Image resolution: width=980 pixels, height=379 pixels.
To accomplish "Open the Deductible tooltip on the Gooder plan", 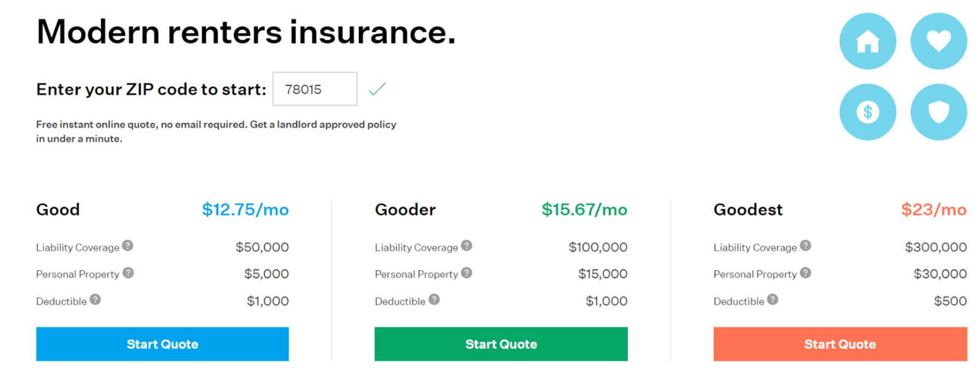I will tap(432, 299).
